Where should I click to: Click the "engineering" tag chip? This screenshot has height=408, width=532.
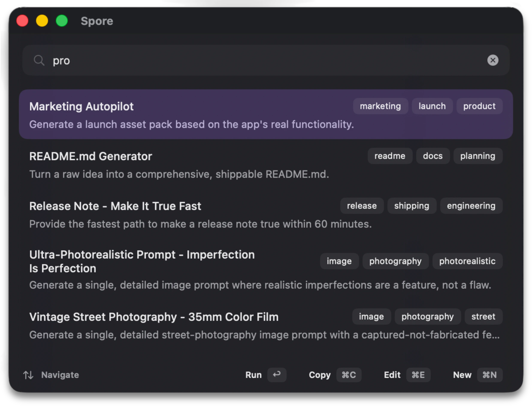coord(471,206)
